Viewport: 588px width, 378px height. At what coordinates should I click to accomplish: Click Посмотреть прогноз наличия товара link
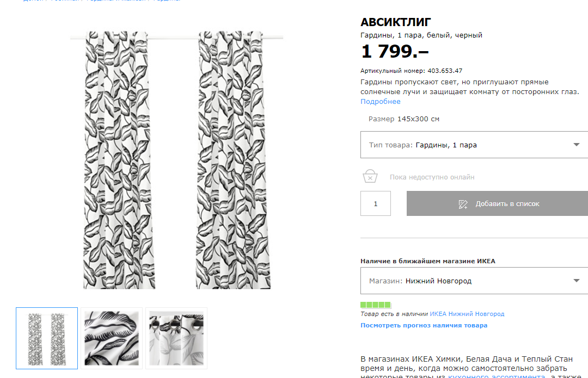(424, 325)
